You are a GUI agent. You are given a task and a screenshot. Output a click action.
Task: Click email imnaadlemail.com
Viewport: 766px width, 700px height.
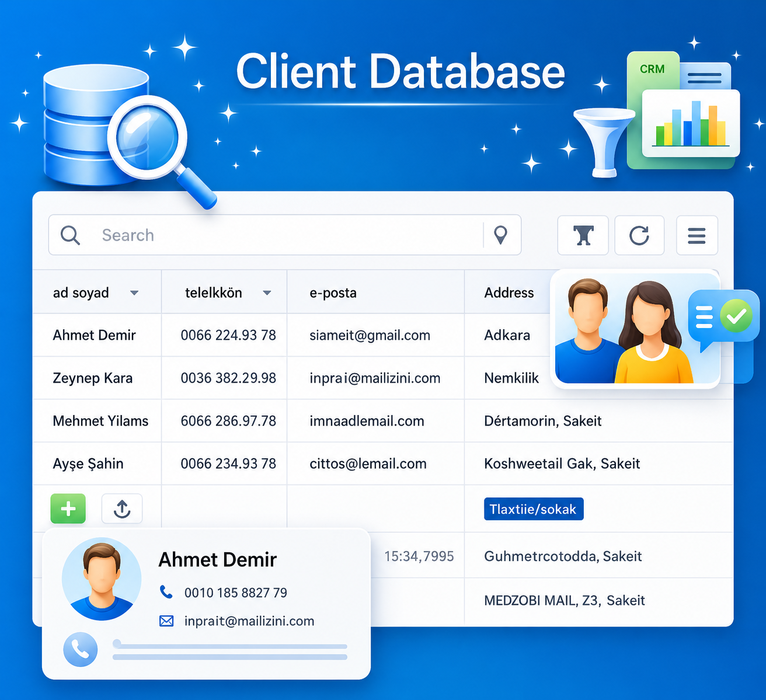367,421
